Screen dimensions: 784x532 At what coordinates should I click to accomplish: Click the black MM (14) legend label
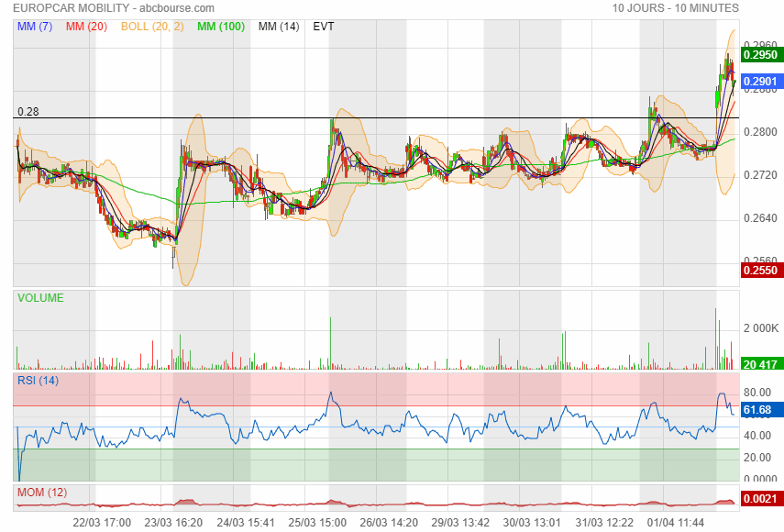click(279, 27)
